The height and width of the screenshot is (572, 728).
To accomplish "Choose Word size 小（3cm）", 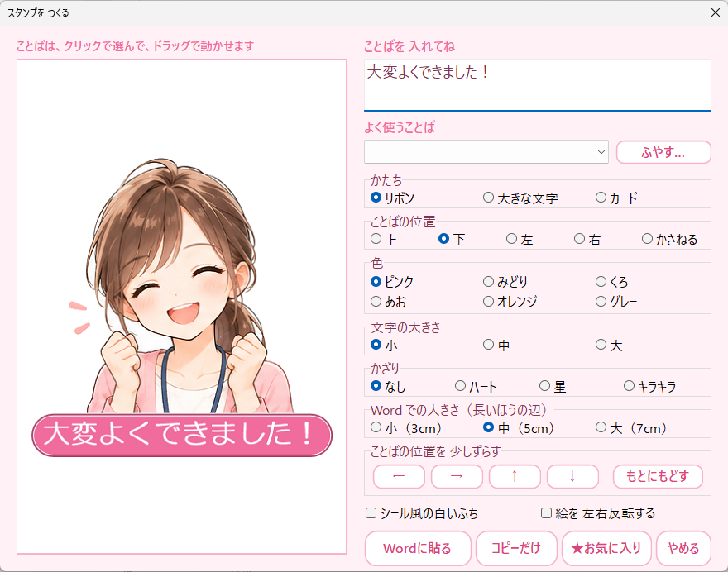I will [406, 427].
